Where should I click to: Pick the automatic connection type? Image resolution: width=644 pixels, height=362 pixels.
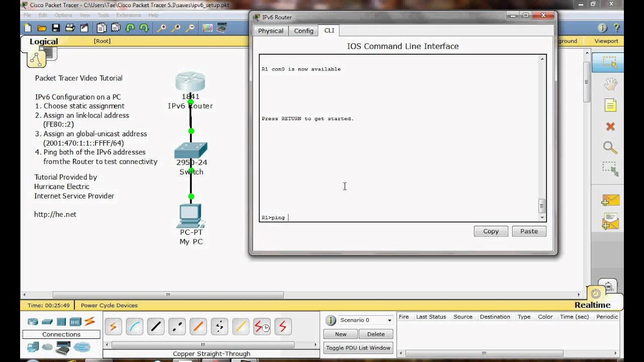[x=113, y=327]
